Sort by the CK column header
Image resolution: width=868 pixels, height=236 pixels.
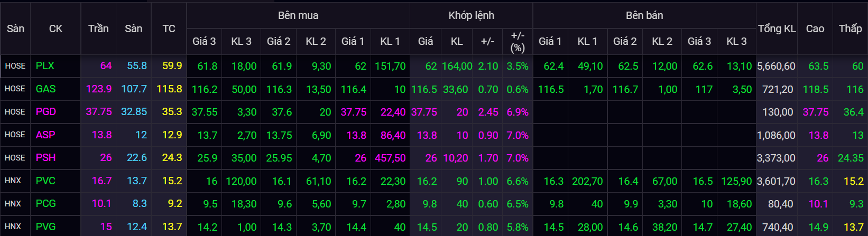[56, 29]
